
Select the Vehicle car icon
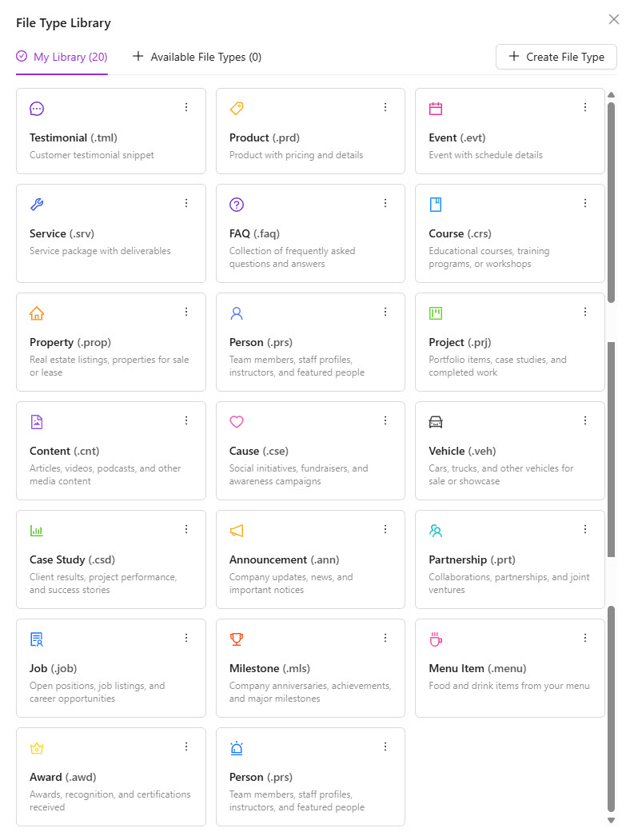click(435, 421)
